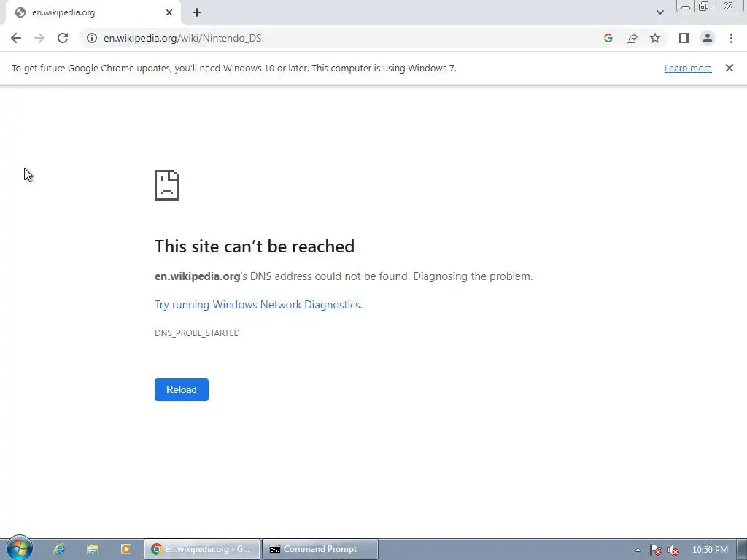
Task: Expand the tab search dropdown
Action: (x=659, y=12)
